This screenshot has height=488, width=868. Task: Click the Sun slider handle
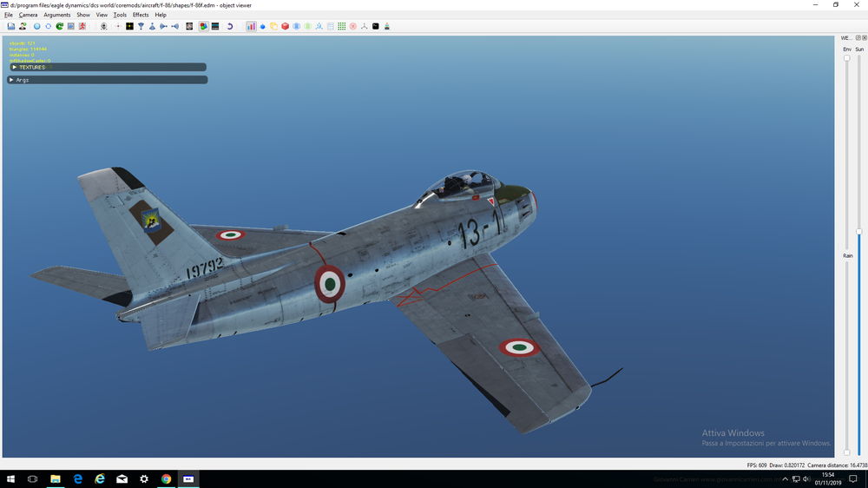pos(859,232)
